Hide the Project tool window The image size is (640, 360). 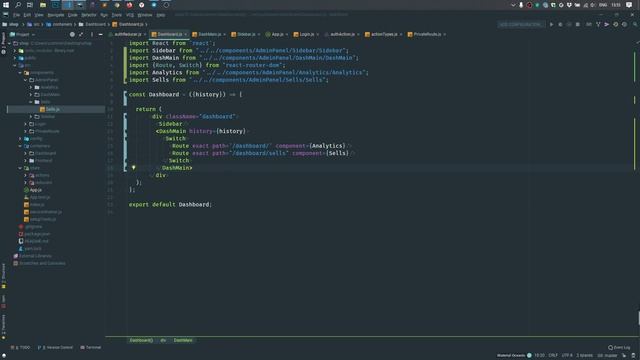tap(100, 34)
